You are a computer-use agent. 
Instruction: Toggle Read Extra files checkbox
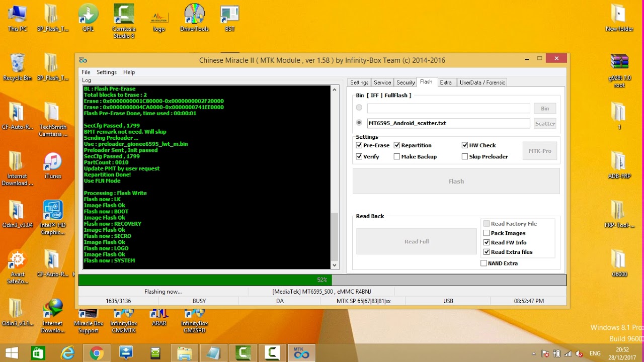tap(487, 252)
